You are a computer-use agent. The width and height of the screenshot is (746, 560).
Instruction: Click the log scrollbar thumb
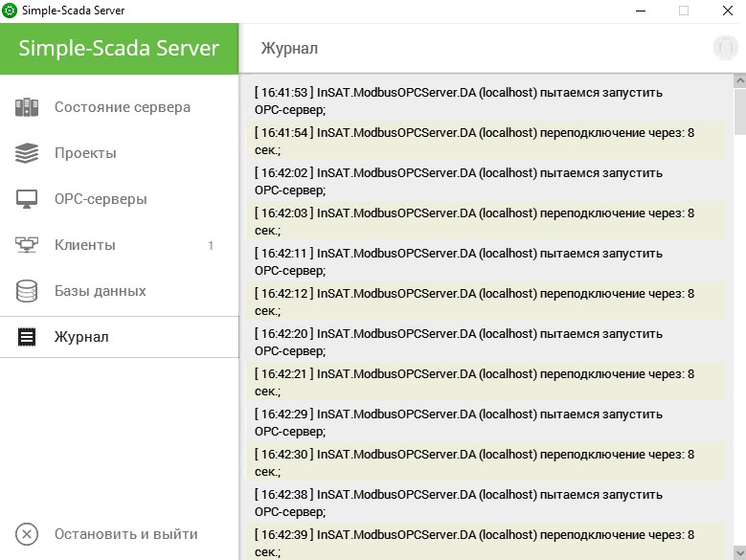coord(740,112)
